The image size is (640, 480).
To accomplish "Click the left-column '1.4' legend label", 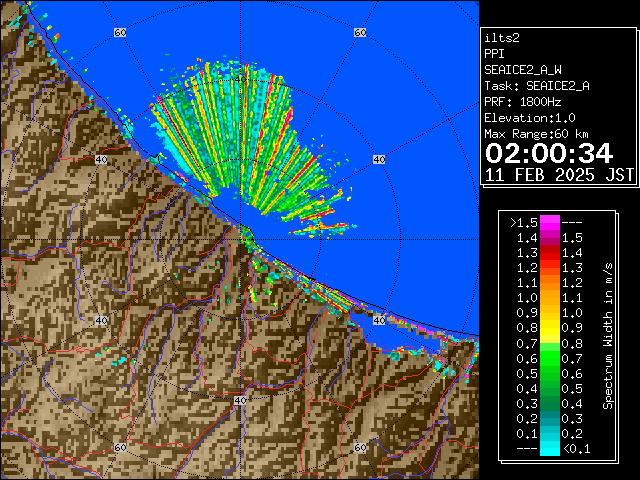I will (x=527, y=238).
